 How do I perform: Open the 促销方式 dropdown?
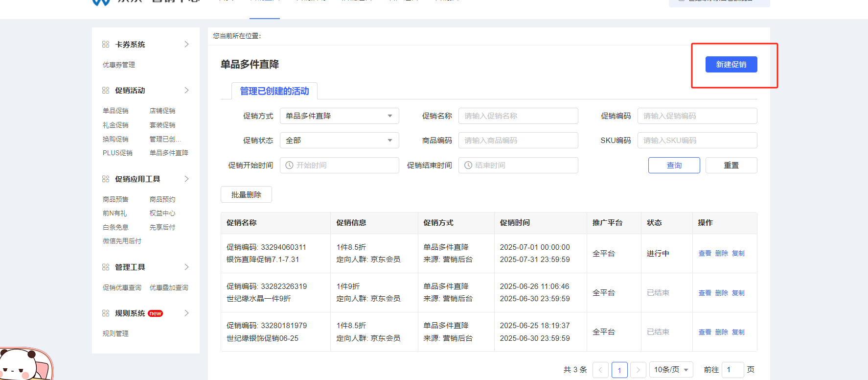(339, 116)
